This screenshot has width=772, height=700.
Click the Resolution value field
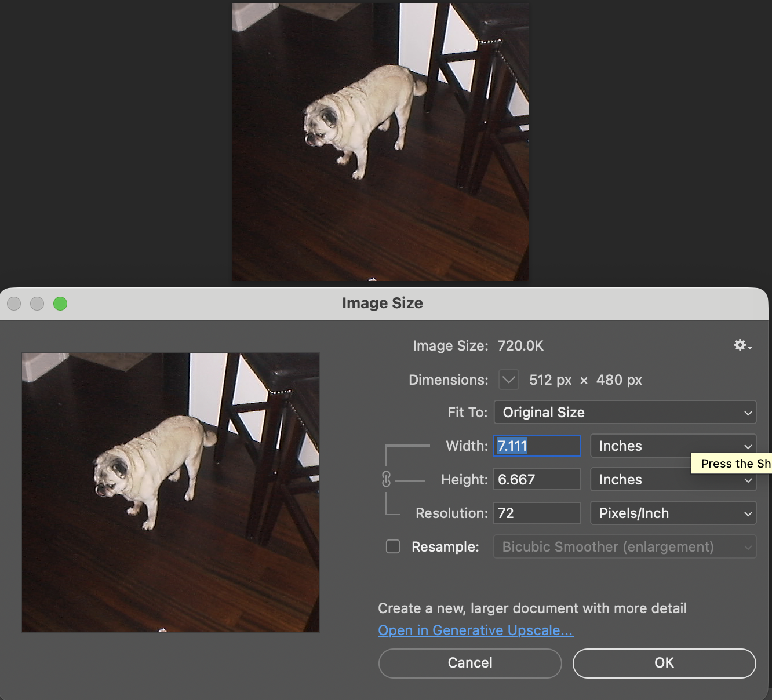(x=536, y=513)
